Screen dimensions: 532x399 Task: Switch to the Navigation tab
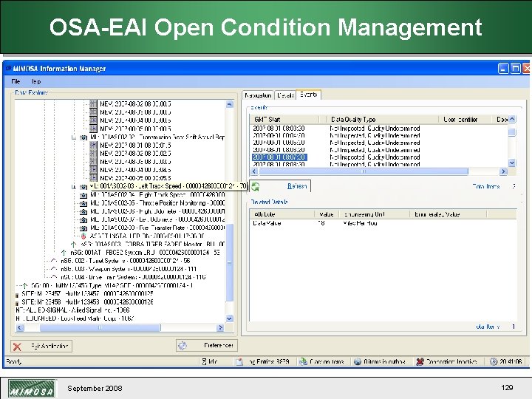pos(258,95)
